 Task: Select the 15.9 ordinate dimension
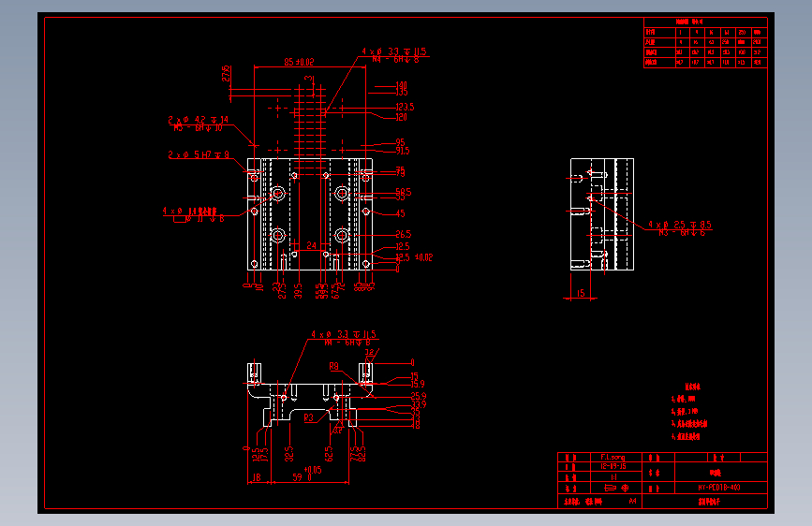[418, 384]
